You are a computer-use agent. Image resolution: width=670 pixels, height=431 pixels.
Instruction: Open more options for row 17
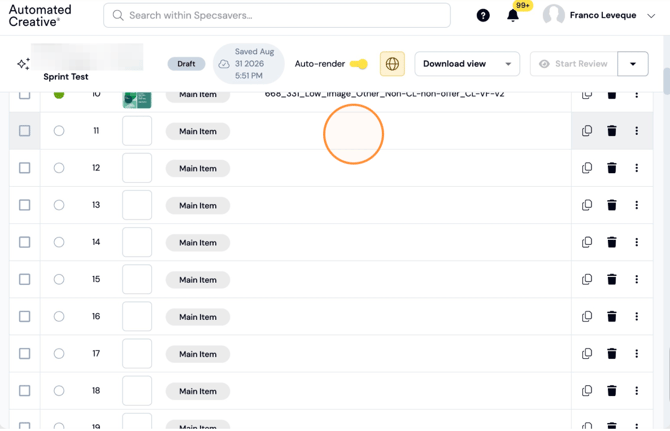637,354
